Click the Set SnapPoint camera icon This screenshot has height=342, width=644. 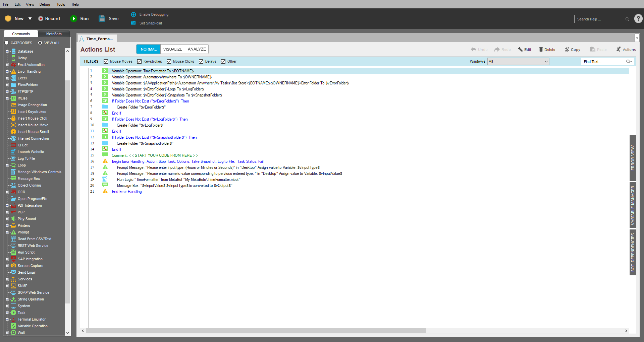tap(133, 23)
